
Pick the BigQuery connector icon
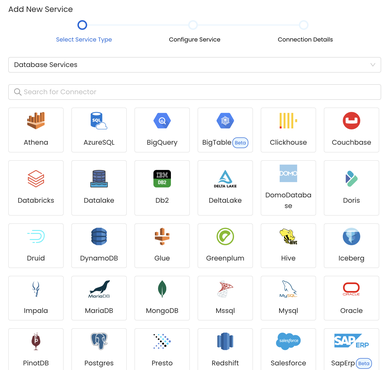pyautogui.click(x=162, y=121)
